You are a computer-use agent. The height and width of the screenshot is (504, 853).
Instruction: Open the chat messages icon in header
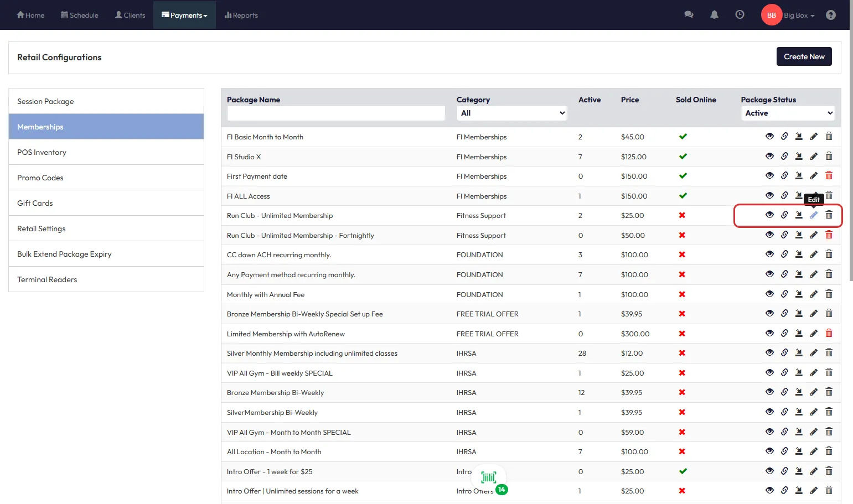click(689, 15)
